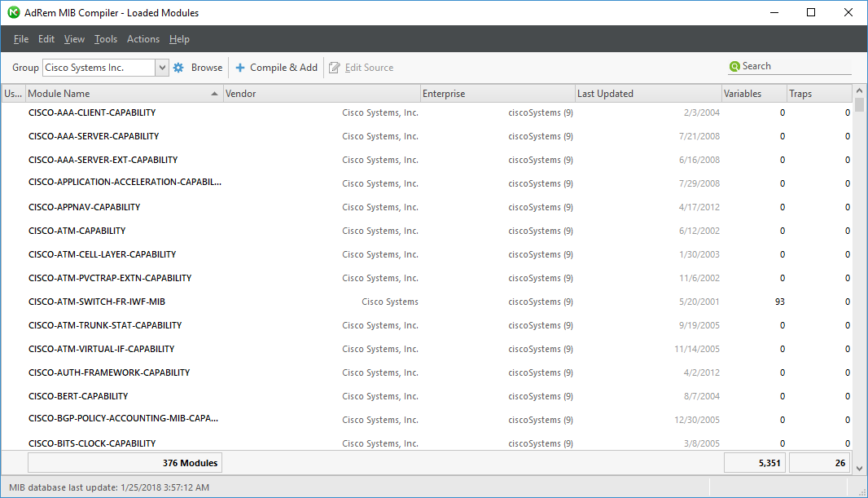Open the Actions menu
This screenshot has width=868, height=498.
[142, 39]
